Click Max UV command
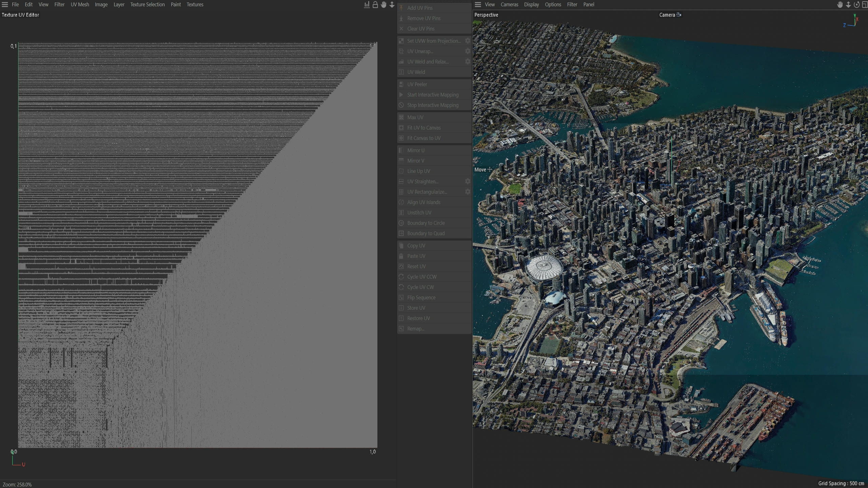Viewport: 868px width, 488px height. (434, 117)
